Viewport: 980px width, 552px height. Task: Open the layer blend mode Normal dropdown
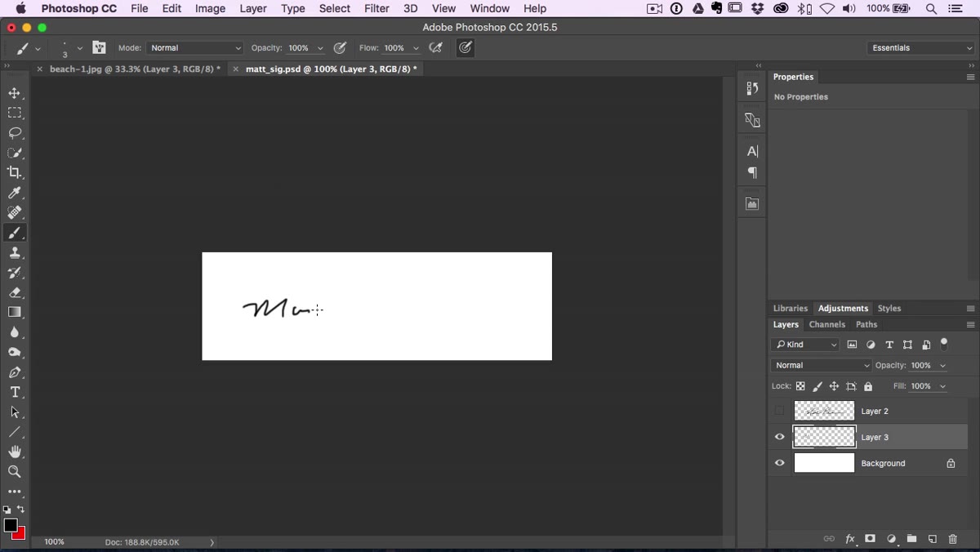821,366
